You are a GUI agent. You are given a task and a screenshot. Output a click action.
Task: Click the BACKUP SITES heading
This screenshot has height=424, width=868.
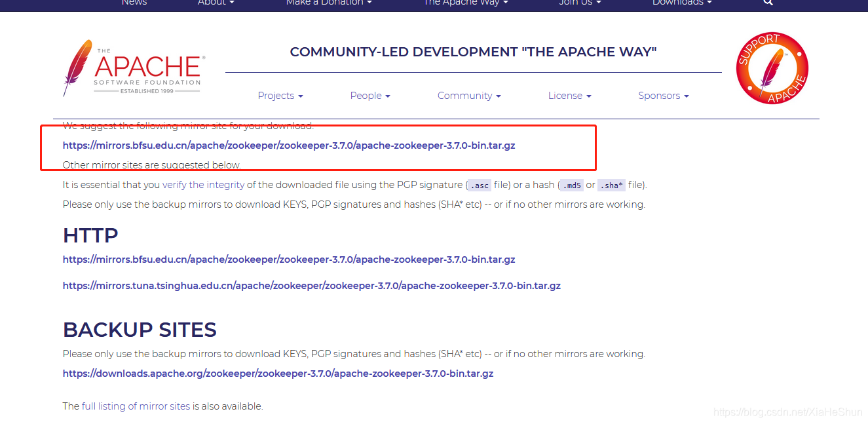pos(140,330)
